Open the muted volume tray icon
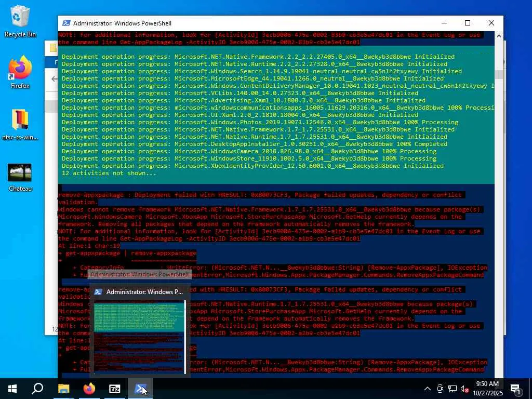This screenshot has height=399, width=532. [x=465, y=389]
